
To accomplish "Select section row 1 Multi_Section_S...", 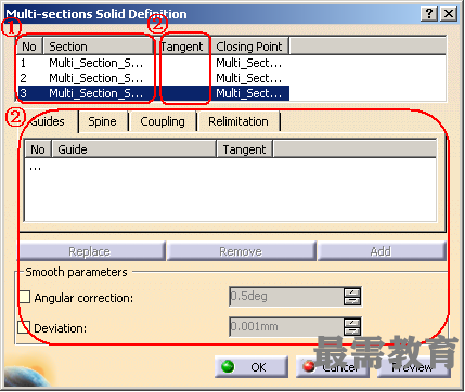I will (x=153, y=63).
